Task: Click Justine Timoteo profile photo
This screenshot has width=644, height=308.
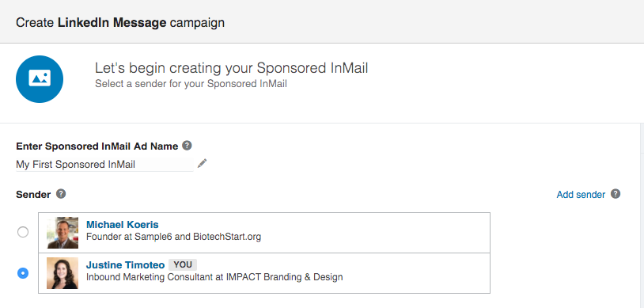Action: point(63,273)
